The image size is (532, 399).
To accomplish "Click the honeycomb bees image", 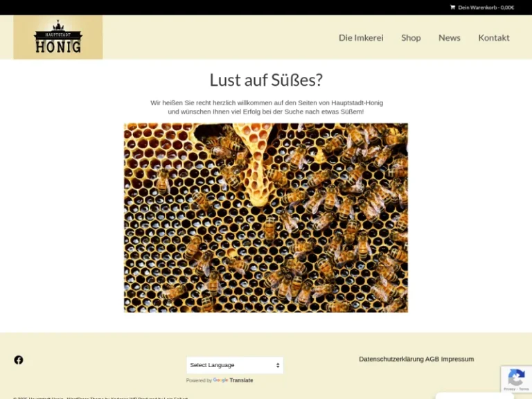I will [266, 218].
